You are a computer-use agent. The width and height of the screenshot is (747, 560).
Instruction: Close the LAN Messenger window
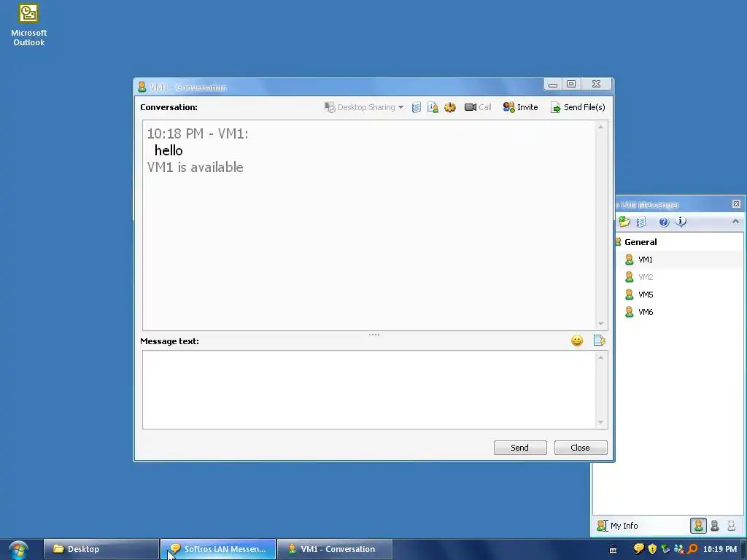(x=736, y=204)
